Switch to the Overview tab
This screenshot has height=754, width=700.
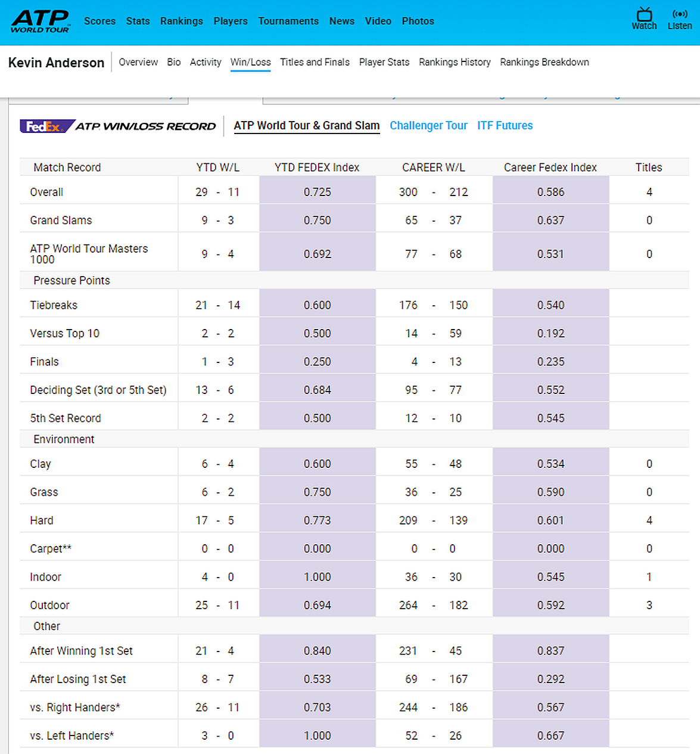pos(138,62)
